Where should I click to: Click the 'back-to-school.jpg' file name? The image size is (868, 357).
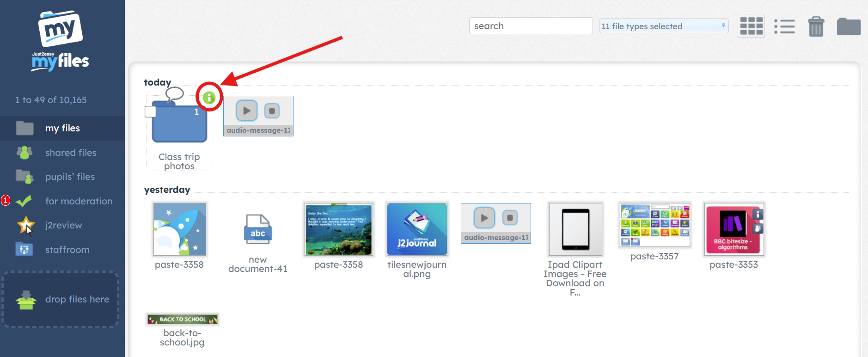[182, 338]
